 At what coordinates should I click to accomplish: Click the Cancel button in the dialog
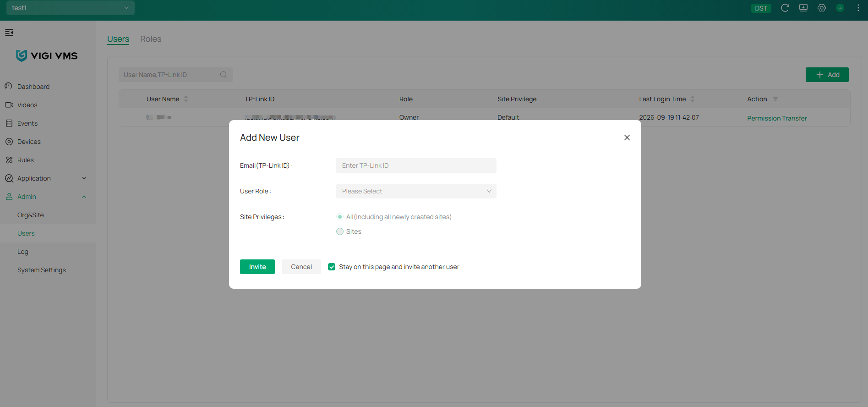301,267
